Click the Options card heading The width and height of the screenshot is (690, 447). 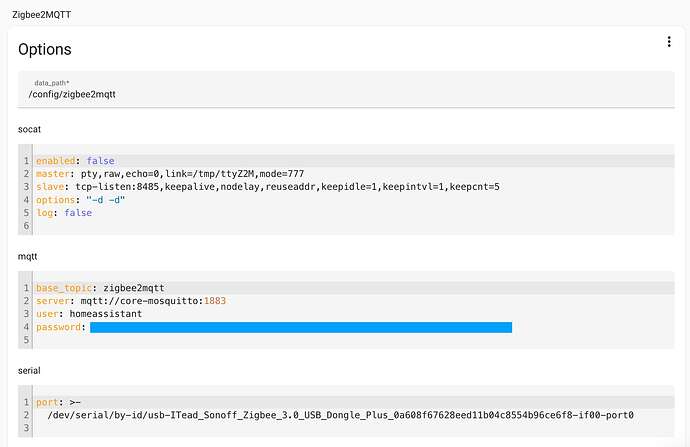pos(44,49)
